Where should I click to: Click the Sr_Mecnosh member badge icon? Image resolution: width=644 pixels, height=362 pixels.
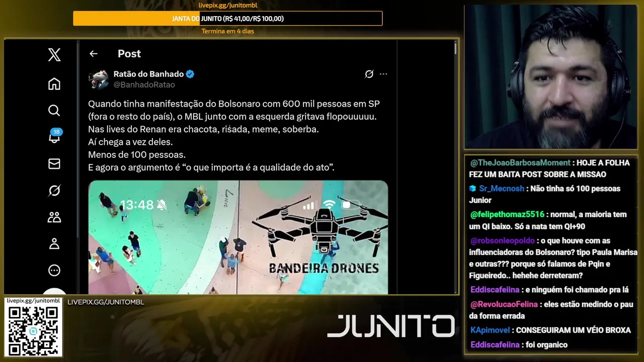click(x=472, y=189)
